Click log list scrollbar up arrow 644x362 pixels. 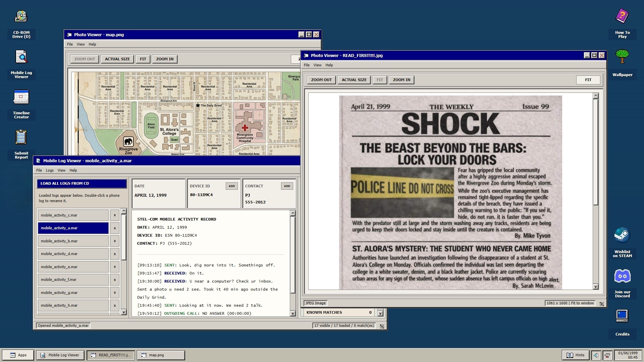(x=124, y=211)
